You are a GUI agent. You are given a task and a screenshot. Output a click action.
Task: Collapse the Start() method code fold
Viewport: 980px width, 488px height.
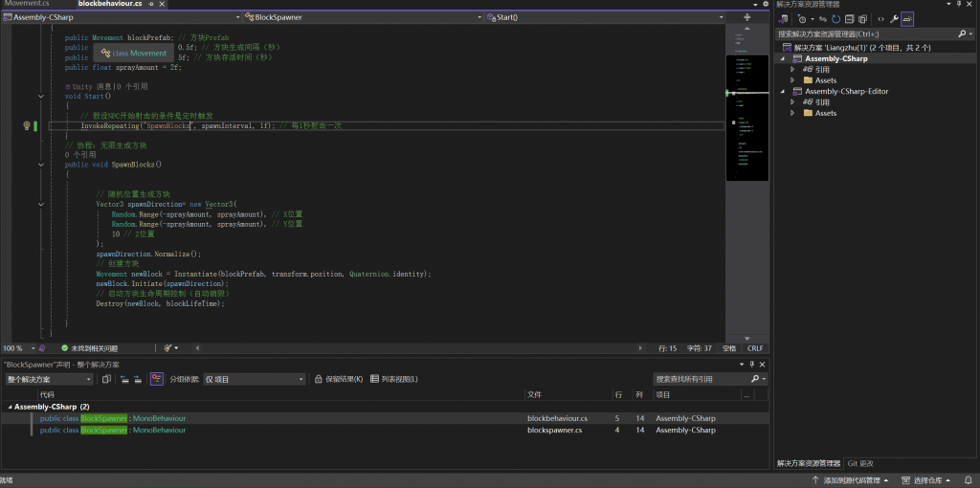click(41, 97)
